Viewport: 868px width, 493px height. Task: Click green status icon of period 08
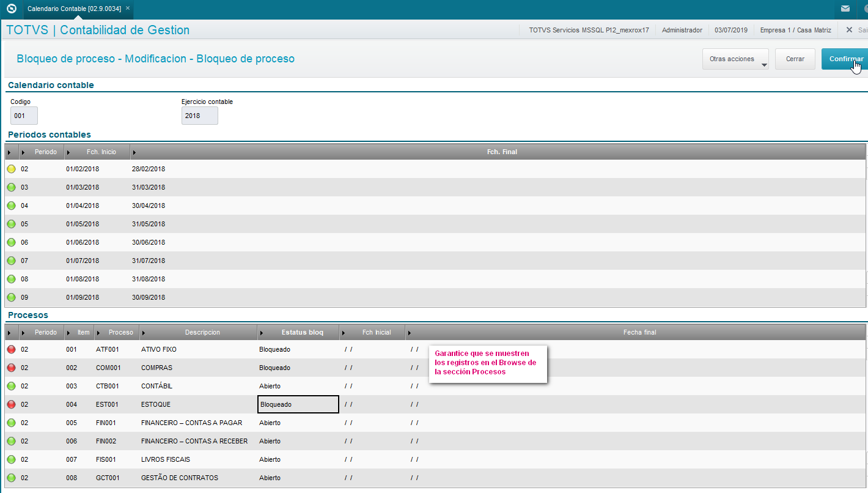pyautogui.click(x=11, y=279)
